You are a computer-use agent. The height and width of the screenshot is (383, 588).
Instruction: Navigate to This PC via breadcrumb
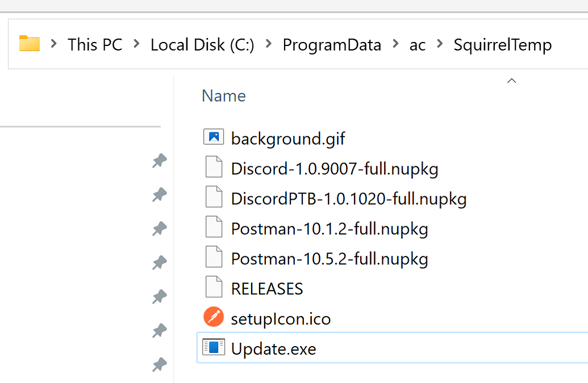click(95, 44)
